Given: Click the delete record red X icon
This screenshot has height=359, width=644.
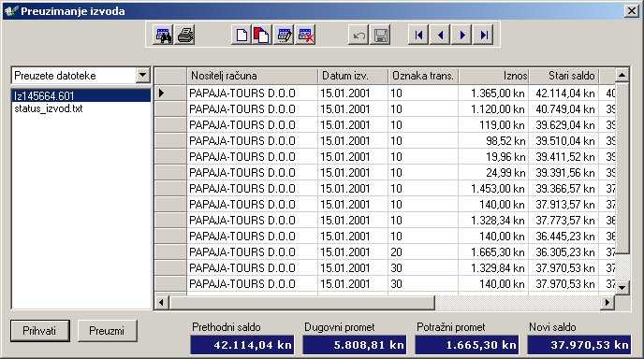Looking at the screenshot, I should coord(305,35).
